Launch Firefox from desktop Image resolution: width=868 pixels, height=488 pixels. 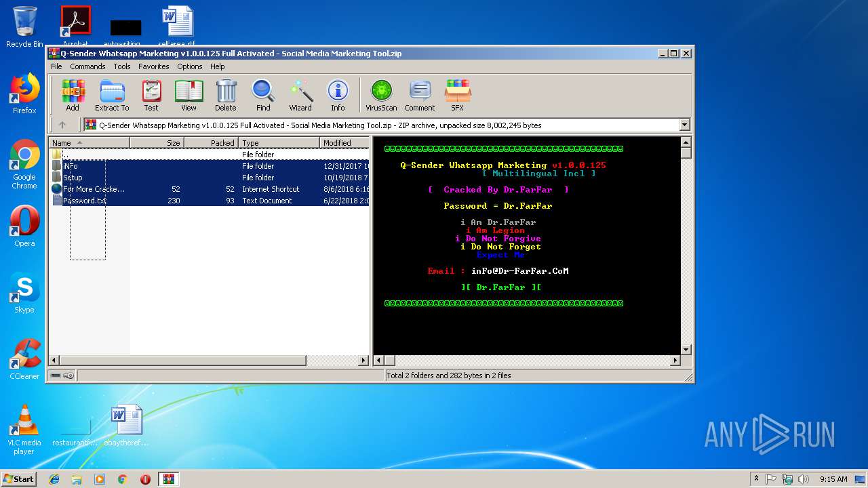click(x=24, y=94)
